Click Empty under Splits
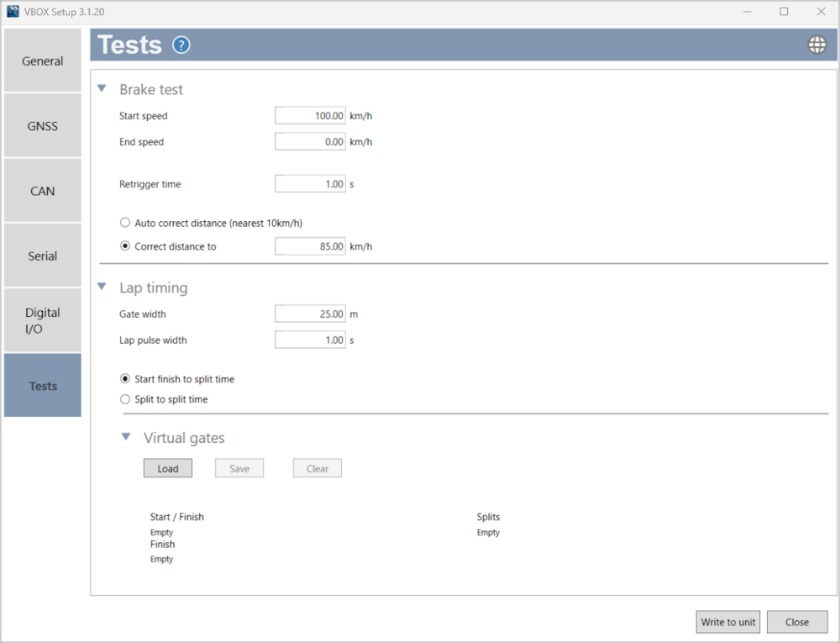The image size is (840, 643). tap(488, 532)
